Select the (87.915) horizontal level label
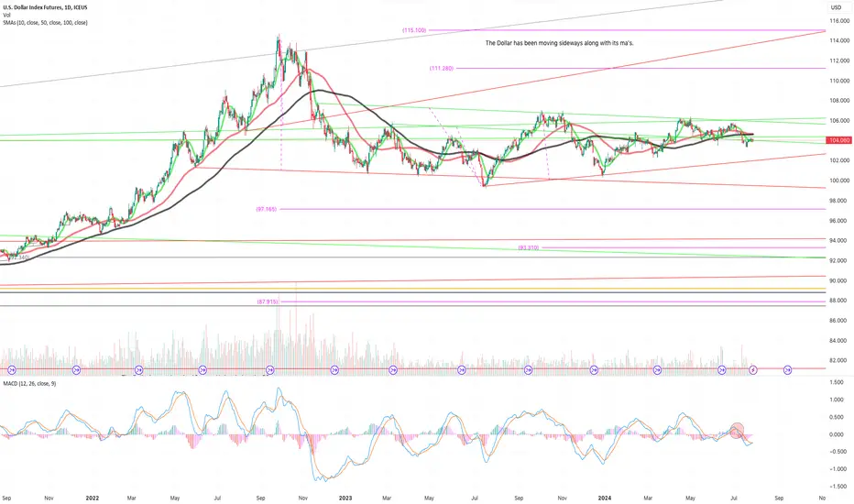 (268, 301)
